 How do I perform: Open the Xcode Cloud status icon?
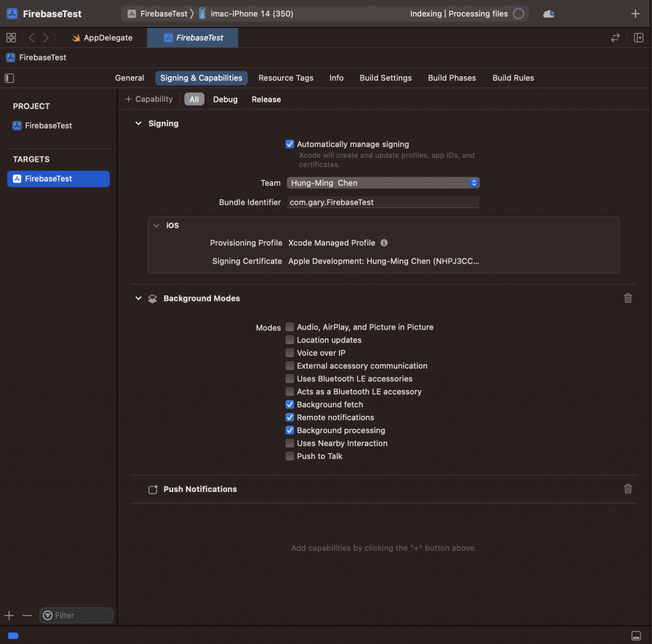548,14
